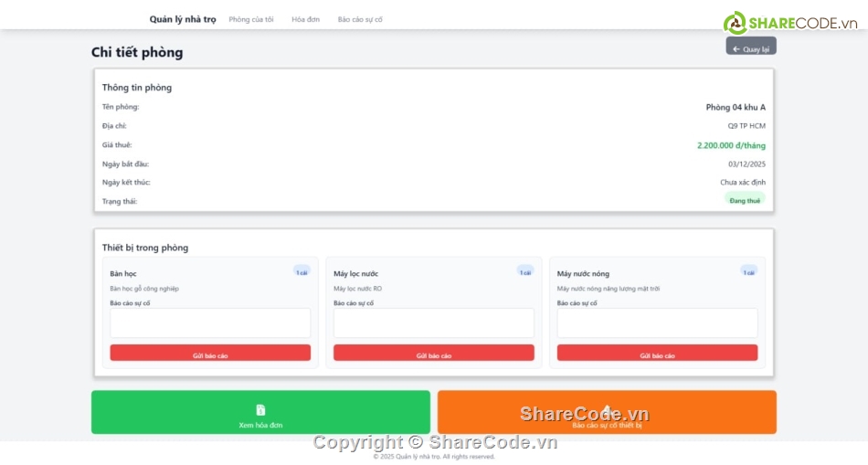Click the Chi tiết phòng page heading

137,52
